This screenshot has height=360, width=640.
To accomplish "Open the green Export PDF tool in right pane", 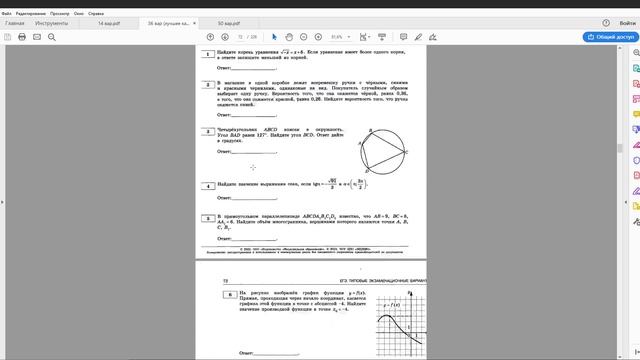I will coord(636,69).
